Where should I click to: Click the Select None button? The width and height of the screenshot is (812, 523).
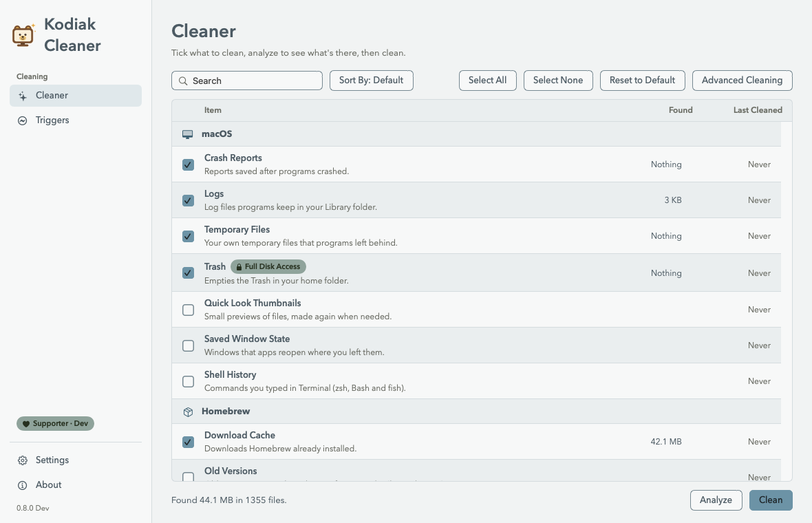pos(557,81)
